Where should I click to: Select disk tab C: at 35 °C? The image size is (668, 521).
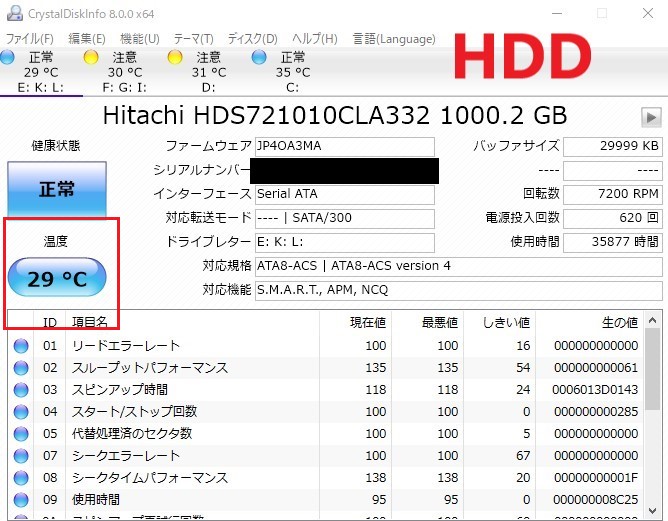pyautogui.click(x=293, y=72)
